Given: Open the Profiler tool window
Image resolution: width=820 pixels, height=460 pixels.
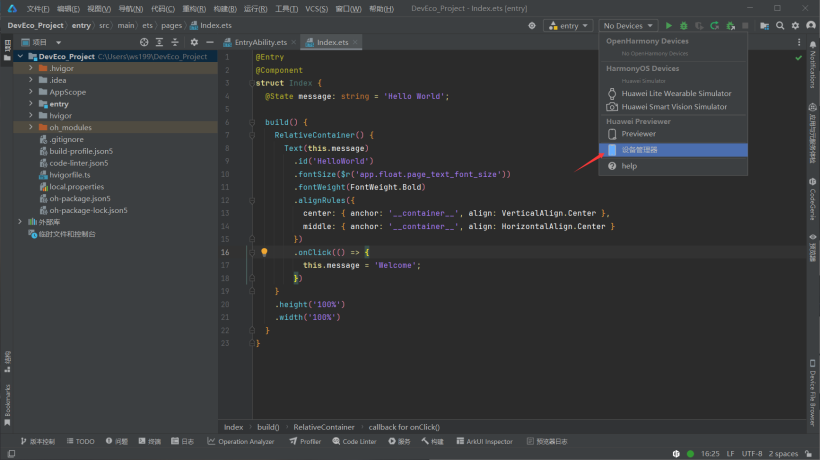Looking at the screenshot, I should coord(305,442).
